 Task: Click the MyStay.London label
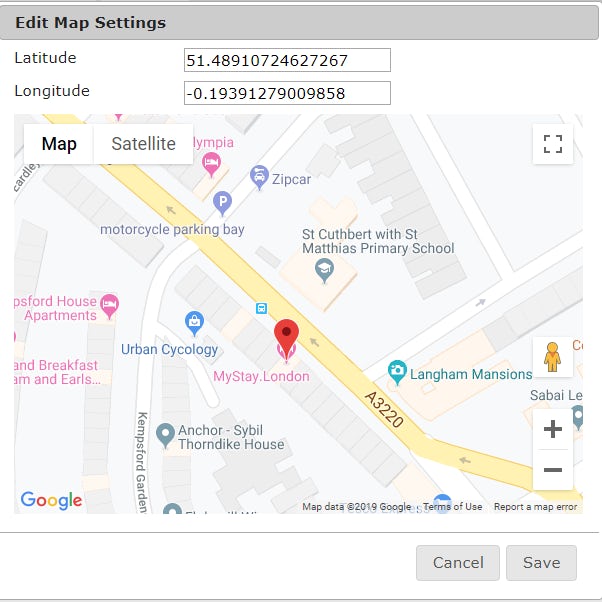pos(261,376)
